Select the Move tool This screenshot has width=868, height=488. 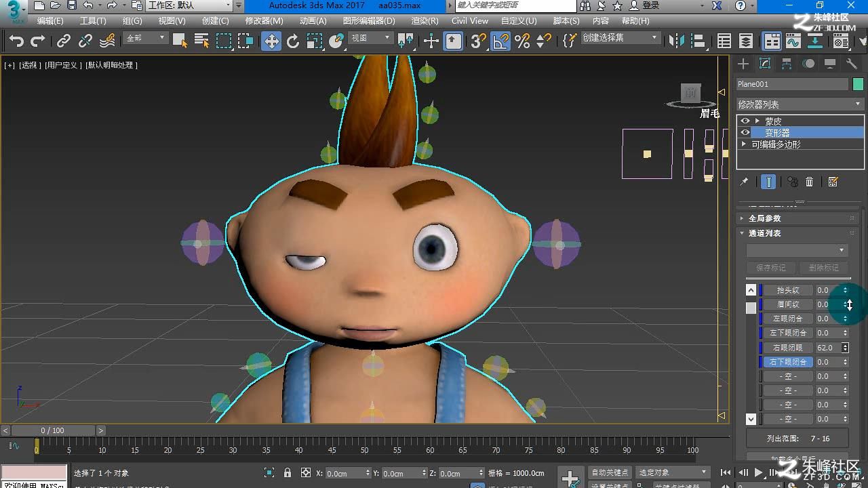tap(271, 41)
